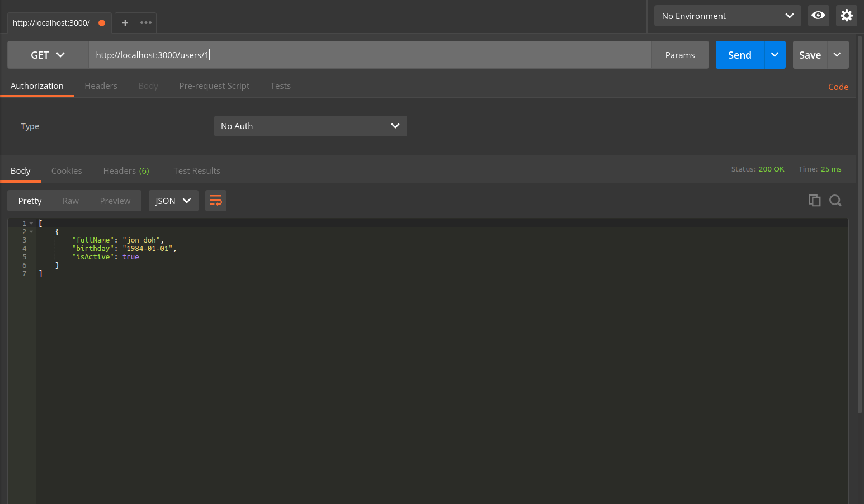Search within the response body

coord(835,200)
